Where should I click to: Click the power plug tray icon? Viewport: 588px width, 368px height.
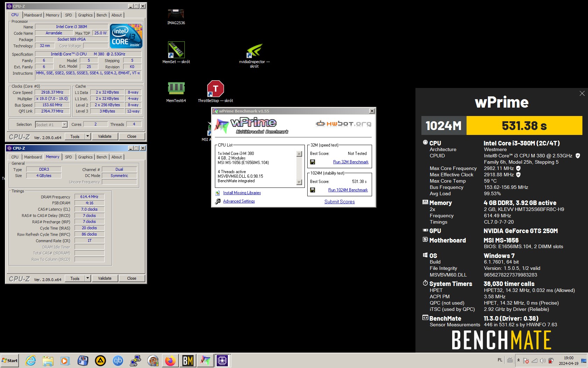pyautogui.click(x=551, y=361)
